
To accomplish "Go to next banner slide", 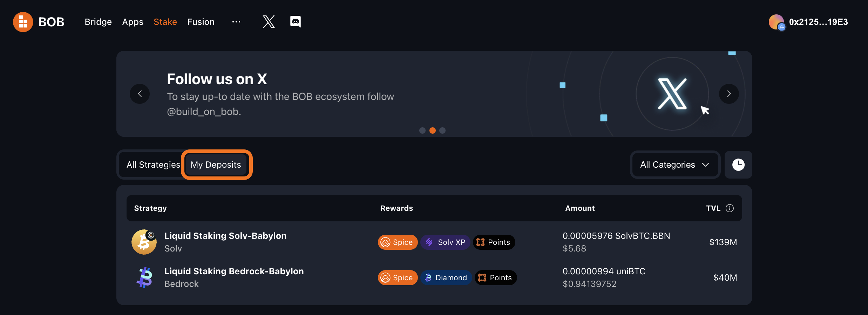I will point(729,94).
